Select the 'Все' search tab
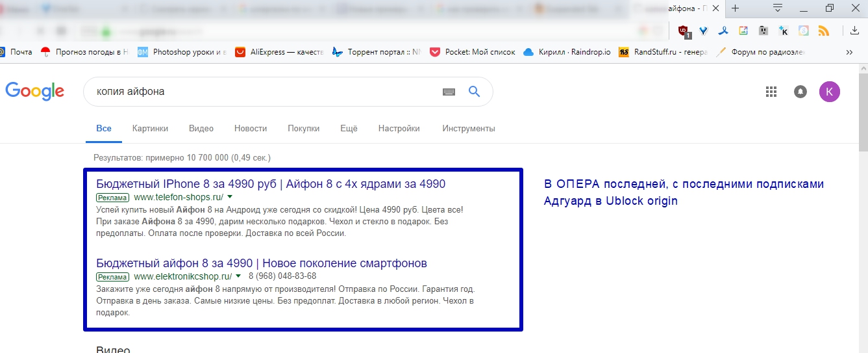This screenshot has height=353, width=868. tap(104, 128)
